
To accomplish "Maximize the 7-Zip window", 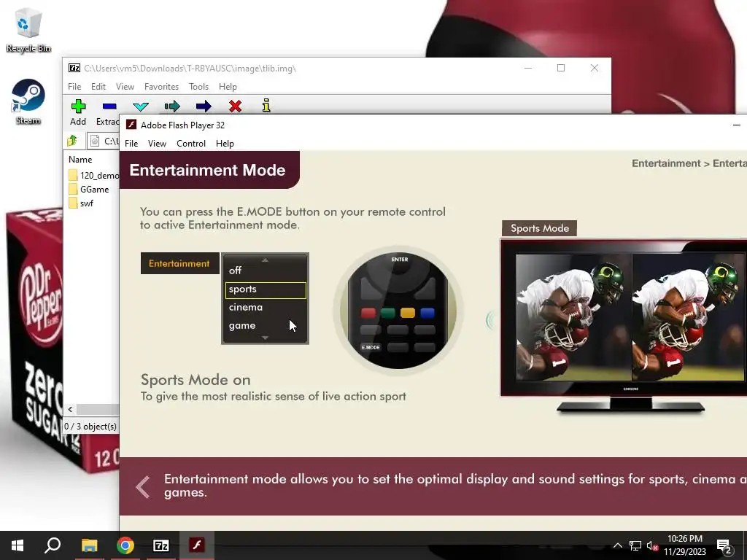I will click(x=561, y=68).
